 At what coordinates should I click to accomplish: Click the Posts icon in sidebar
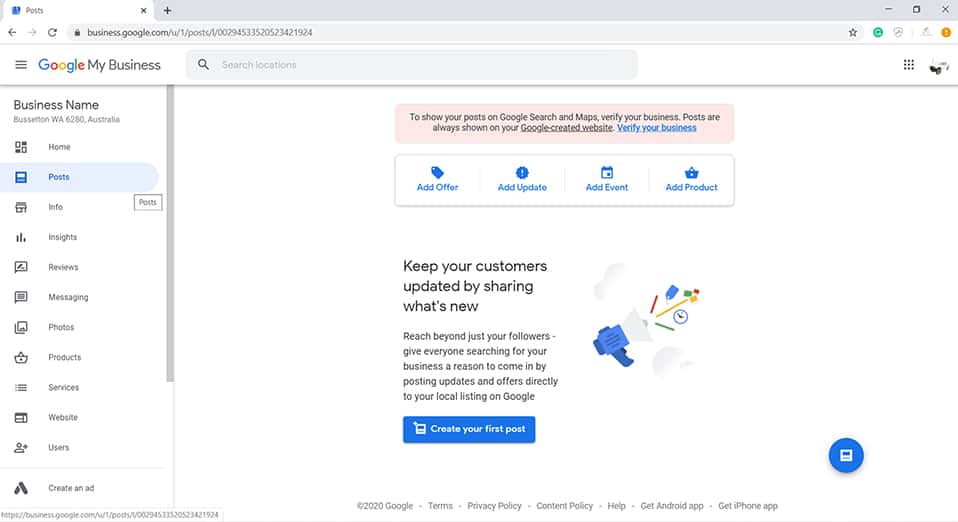tap(21, 177)
